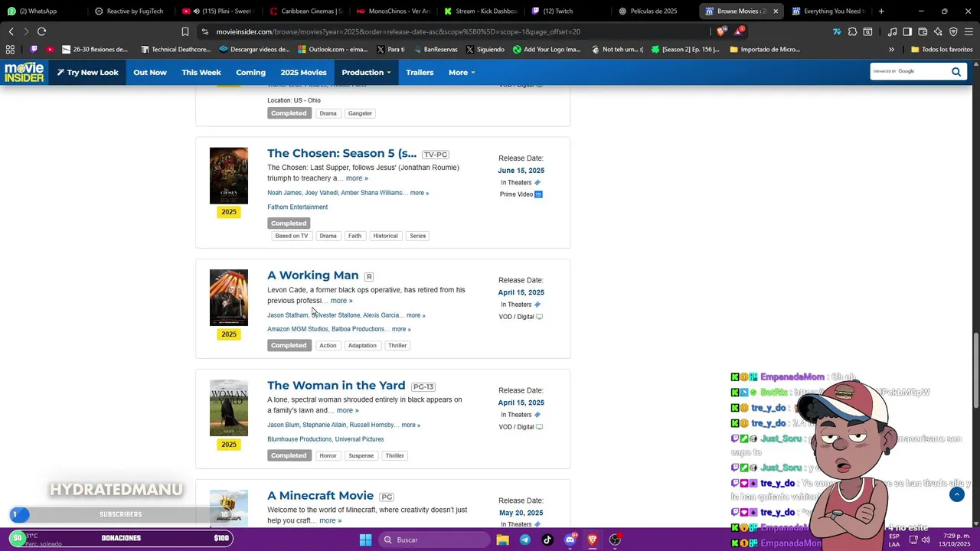This screenshot has height=551, width=980.
Task: Open the Brave VPN shield icon
Action: tap(953, 31)
